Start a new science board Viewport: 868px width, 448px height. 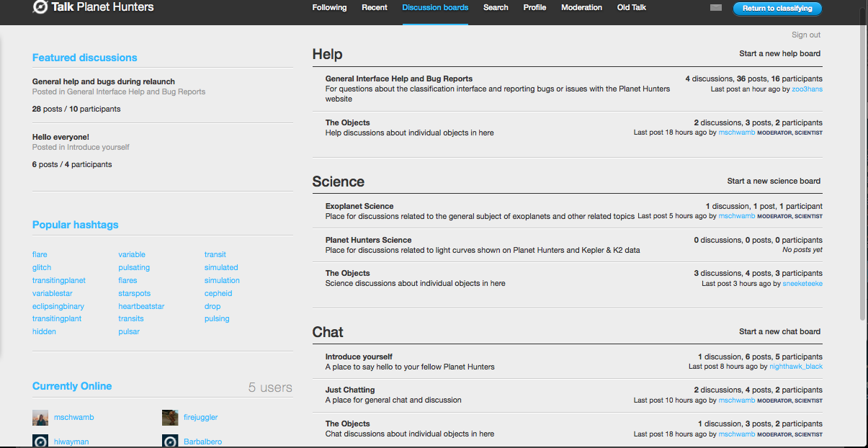click(x=774, y=181)
